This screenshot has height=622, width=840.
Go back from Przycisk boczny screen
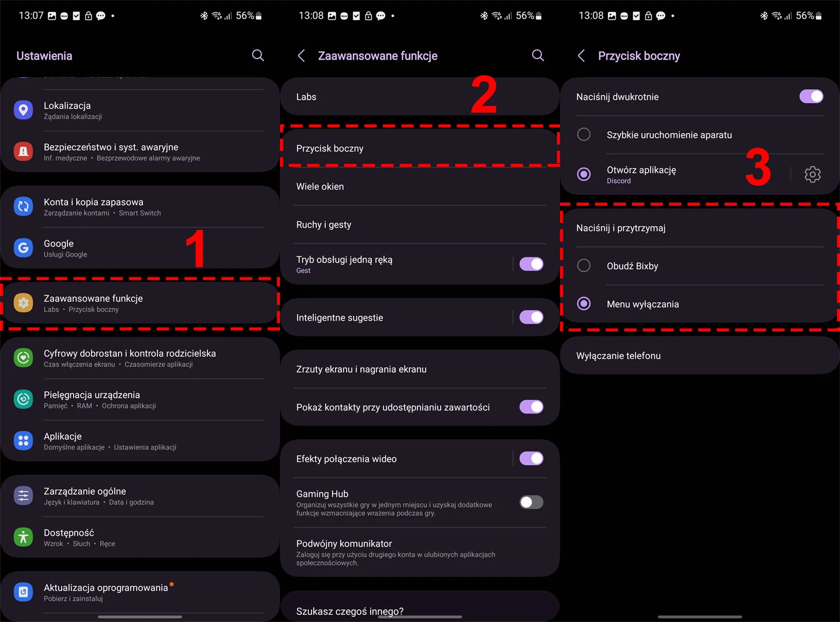pyautogui.click(x=581, y=55)
